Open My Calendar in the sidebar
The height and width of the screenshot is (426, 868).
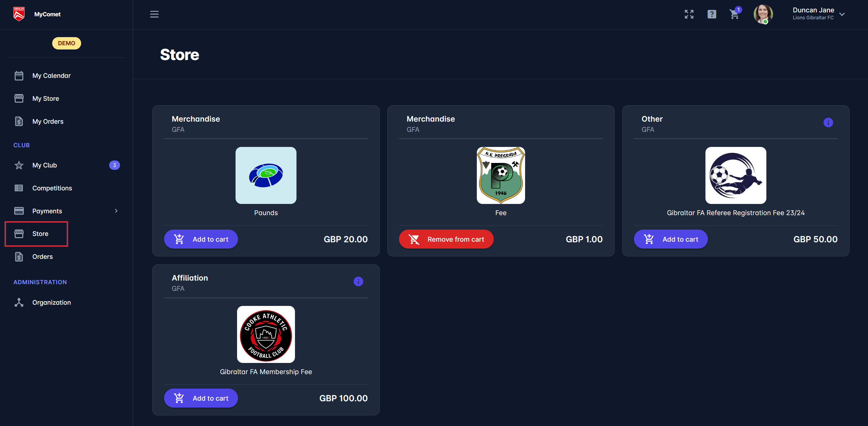[52, 75]
